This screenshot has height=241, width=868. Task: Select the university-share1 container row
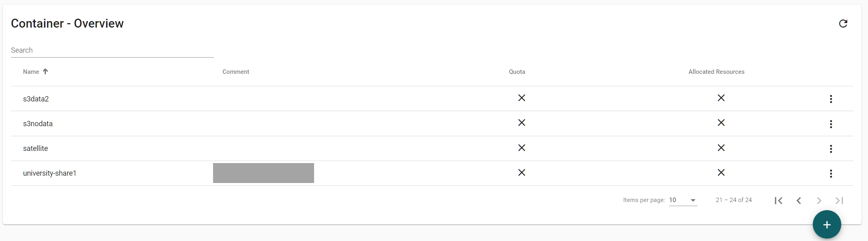click(50, 173)
